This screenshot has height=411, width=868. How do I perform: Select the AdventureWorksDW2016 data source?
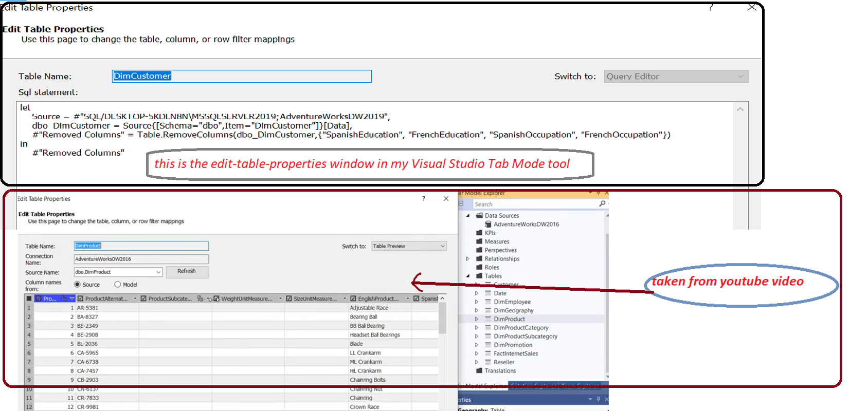click(526, 225)
